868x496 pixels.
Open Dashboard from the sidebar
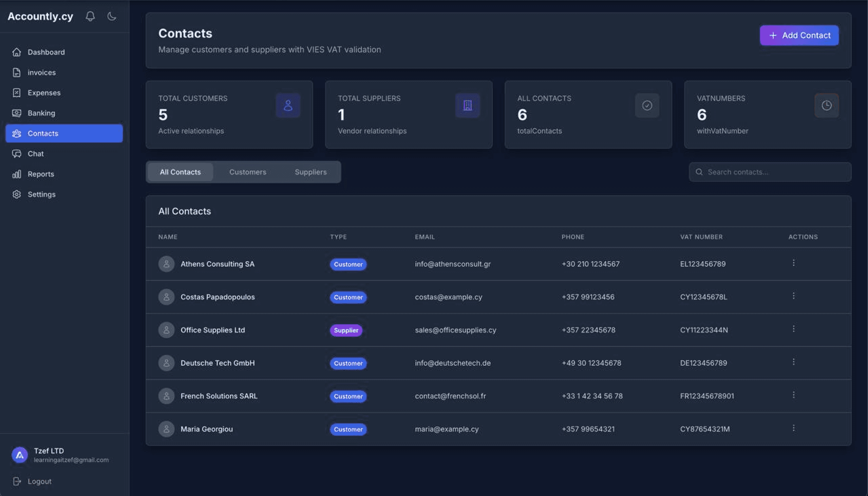point(46,52)
